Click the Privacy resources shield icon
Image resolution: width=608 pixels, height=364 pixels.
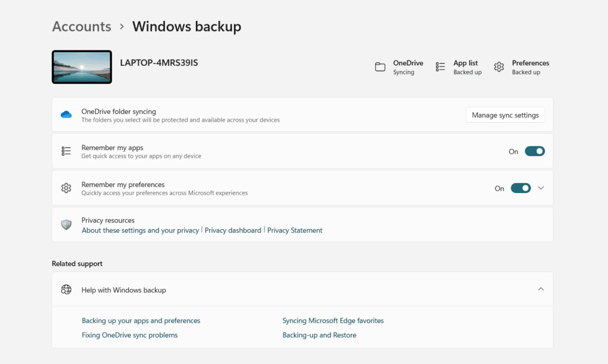(66, 225)
